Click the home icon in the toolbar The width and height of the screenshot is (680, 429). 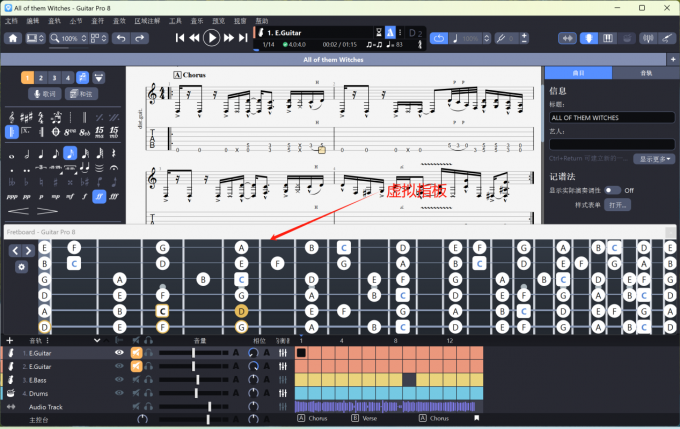click(14, 38)
